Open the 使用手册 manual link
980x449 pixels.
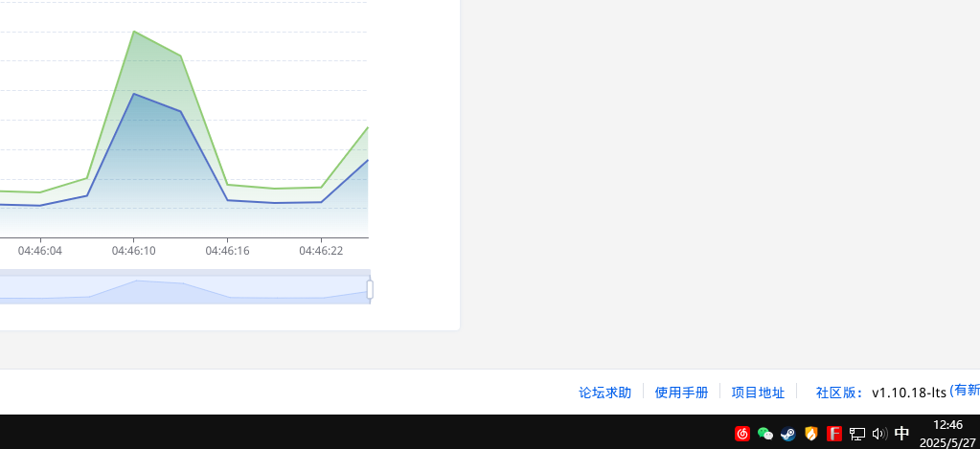[x=681, y=393]
